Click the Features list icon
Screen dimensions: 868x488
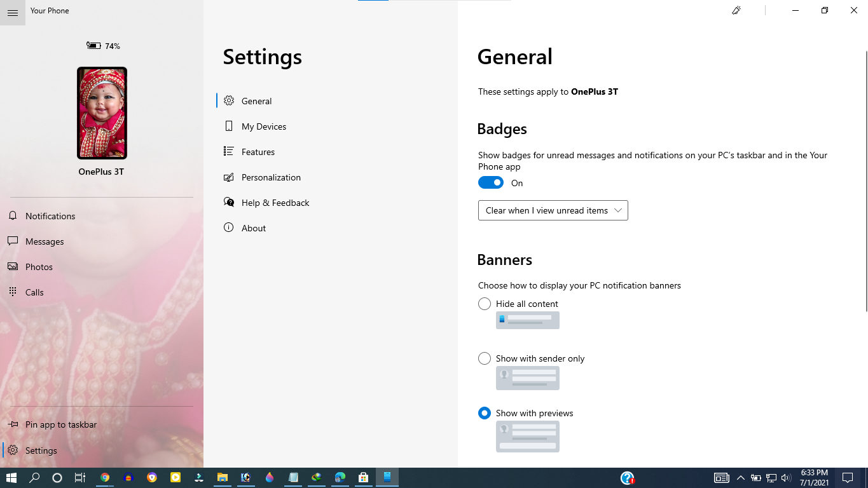(229, 152)
